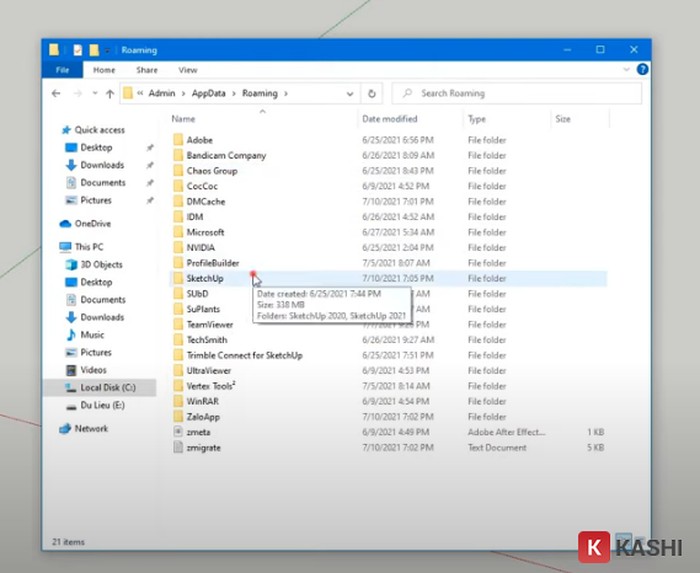Click the IDM folder icon

(178, 217)
